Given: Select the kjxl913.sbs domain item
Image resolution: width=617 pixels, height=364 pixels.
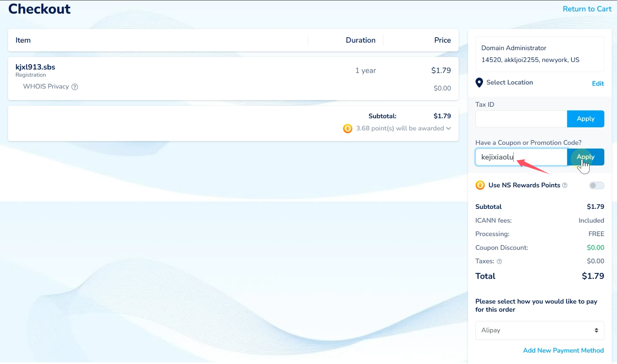Looking at the screenshot, I should tap(35, 67).
